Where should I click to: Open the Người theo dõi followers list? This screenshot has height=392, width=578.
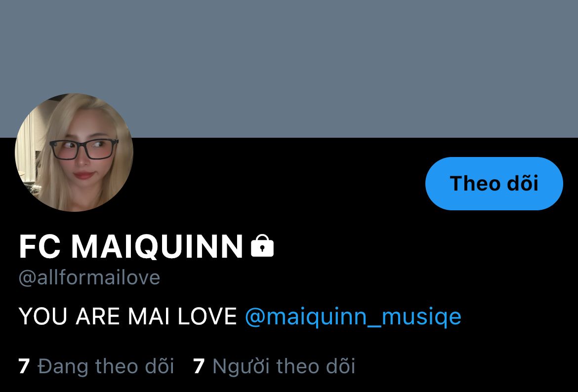pyautogui.click(x=274, y=366)
